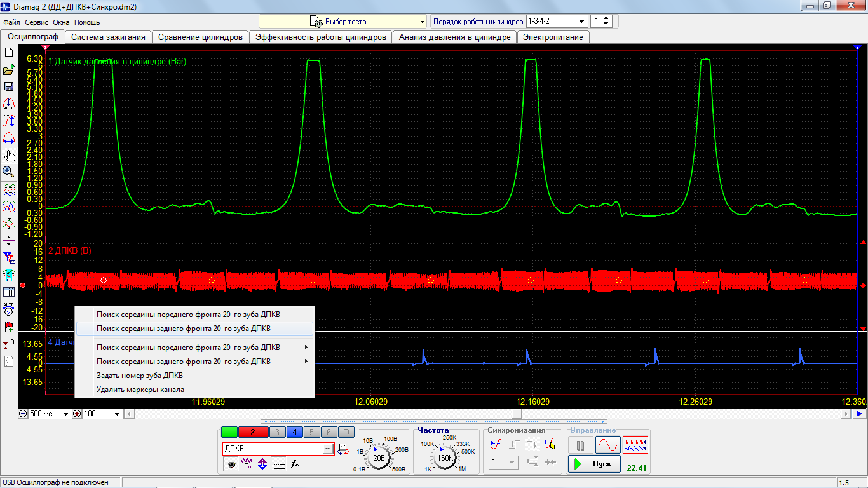Open the sync channel 1 dropdown

click(504, 463)
